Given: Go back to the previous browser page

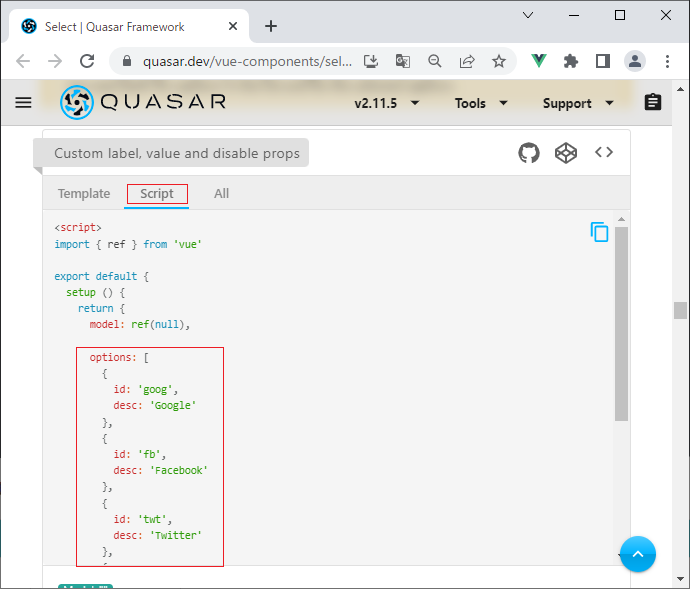Looking at the screenshot, I should pyautogui.click(x=23, y=61).
